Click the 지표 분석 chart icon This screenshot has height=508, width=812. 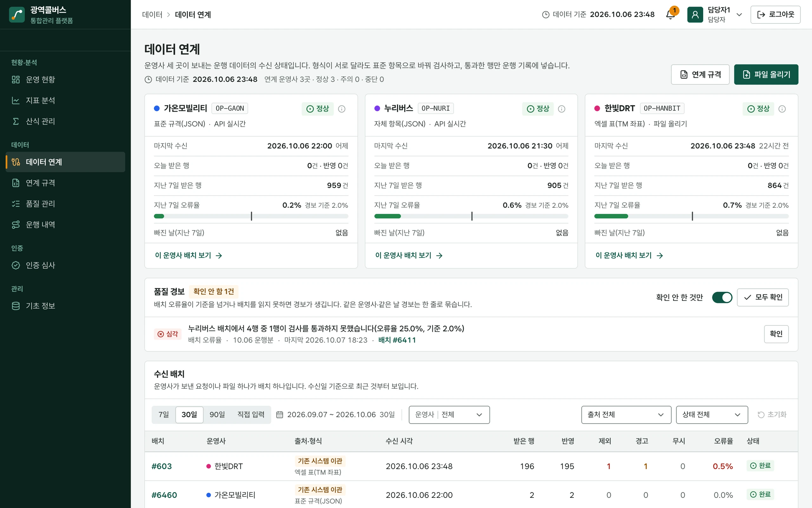coord(16,100)
